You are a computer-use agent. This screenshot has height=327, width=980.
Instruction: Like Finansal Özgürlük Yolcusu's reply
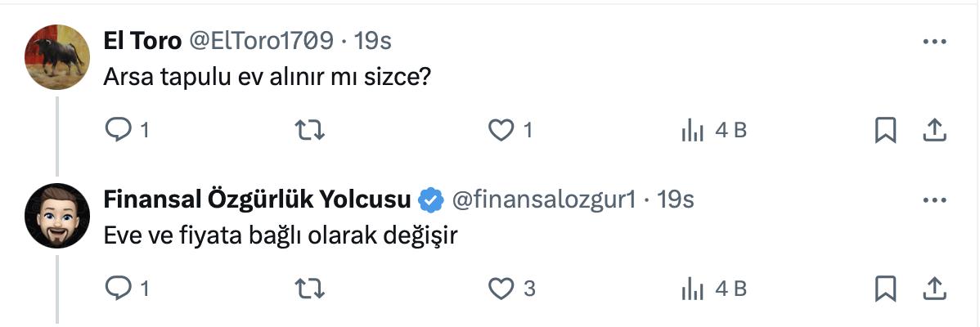(x=501, y=288)
